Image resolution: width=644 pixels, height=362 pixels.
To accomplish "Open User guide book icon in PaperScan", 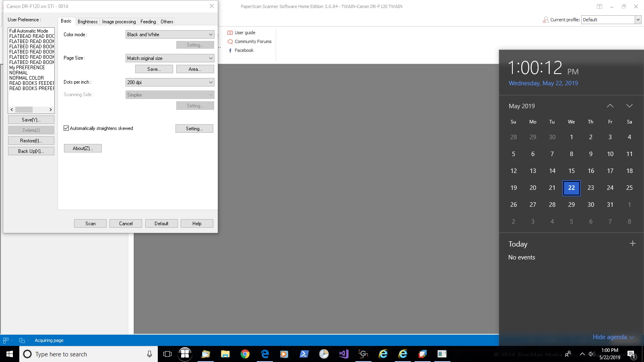I will (x=230, y=33).
